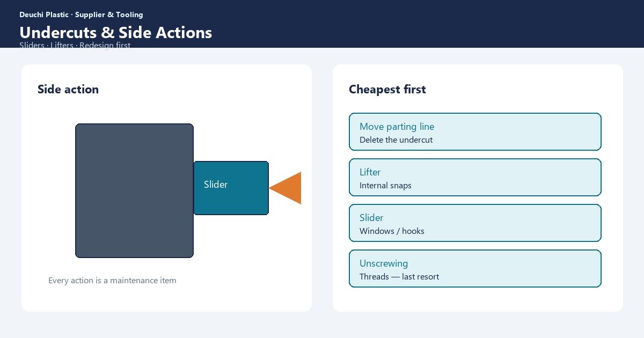Click the Move parting line title text

pyautogui.click(x=397, y=127)
